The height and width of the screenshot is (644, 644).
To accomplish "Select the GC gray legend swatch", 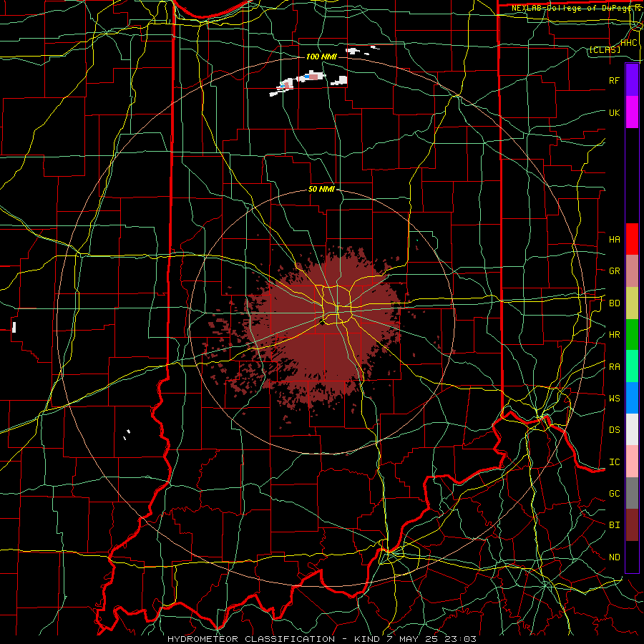I will click(632, 493).
